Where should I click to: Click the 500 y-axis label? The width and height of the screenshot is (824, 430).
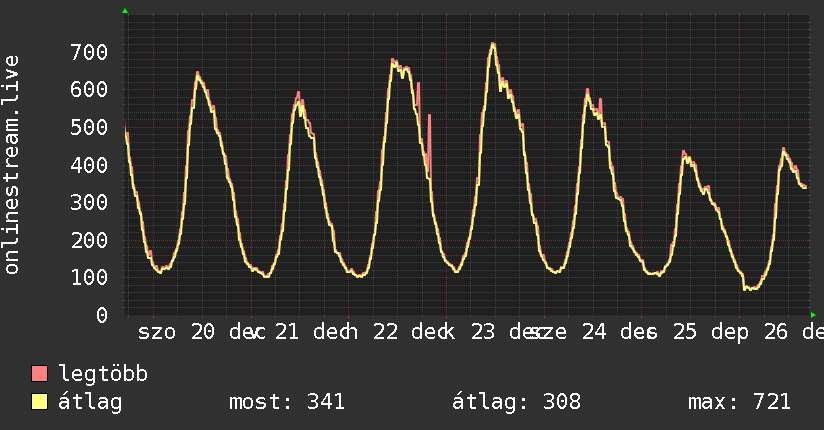89,127
